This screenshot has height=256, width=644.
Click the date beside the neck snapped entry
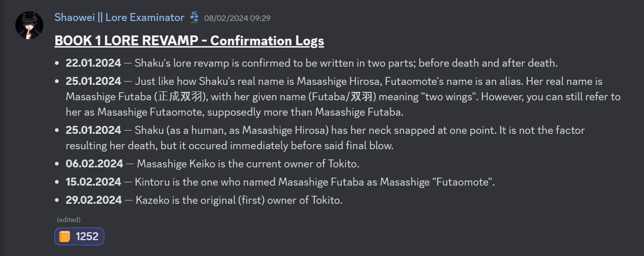93,130
